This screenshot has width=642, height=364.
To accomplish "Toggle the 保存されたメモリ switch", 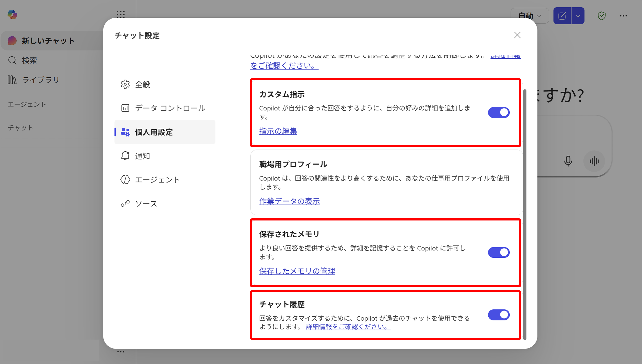I will pos(499,253).
